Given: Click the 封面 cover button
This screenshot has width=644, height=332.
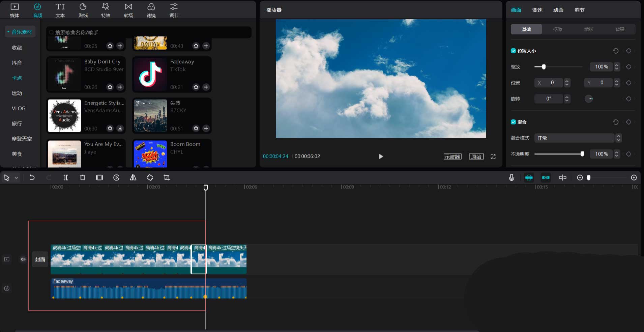Looking at the screenshot, I should coord(40,259).
